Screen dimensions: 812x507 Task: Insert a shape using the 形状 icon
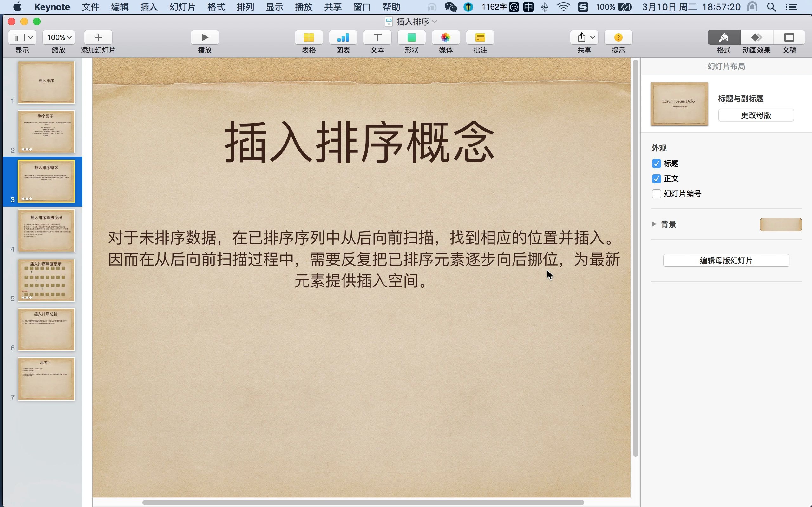click(x=411, y=38)
